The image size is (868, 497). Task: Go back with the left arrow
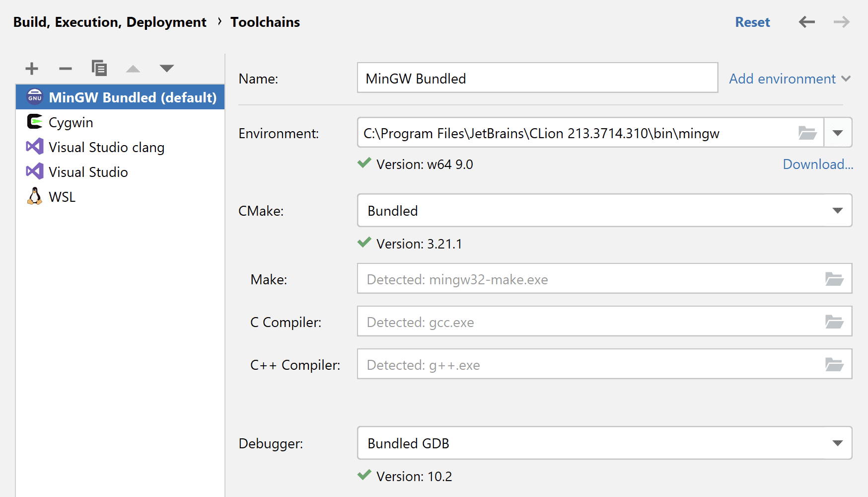tap(807, 22)
